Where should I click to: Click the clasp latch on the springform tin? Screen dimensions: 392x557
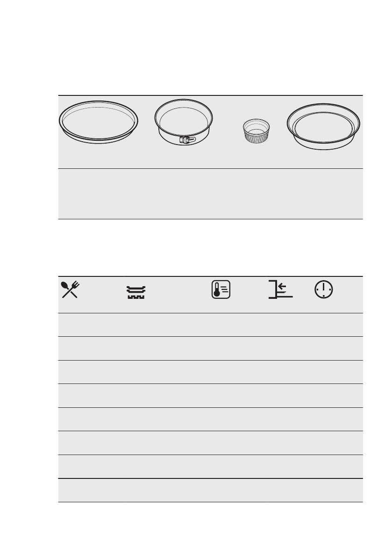(187, 140)
